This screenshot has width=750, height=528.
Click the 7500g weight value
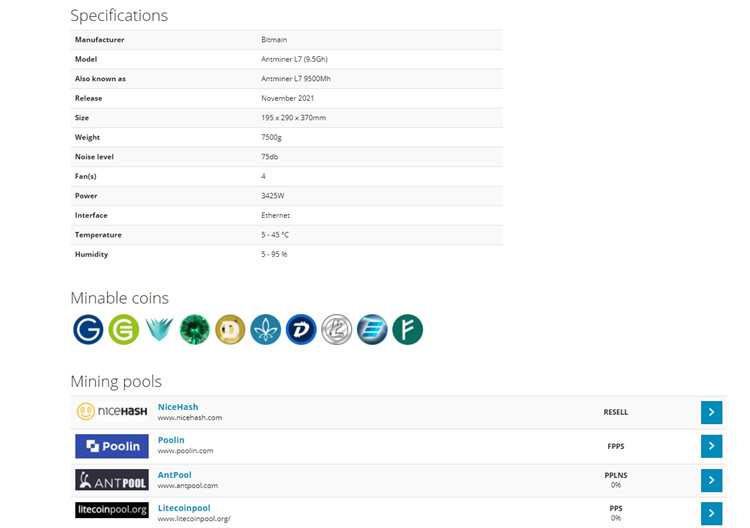[271, 137]
